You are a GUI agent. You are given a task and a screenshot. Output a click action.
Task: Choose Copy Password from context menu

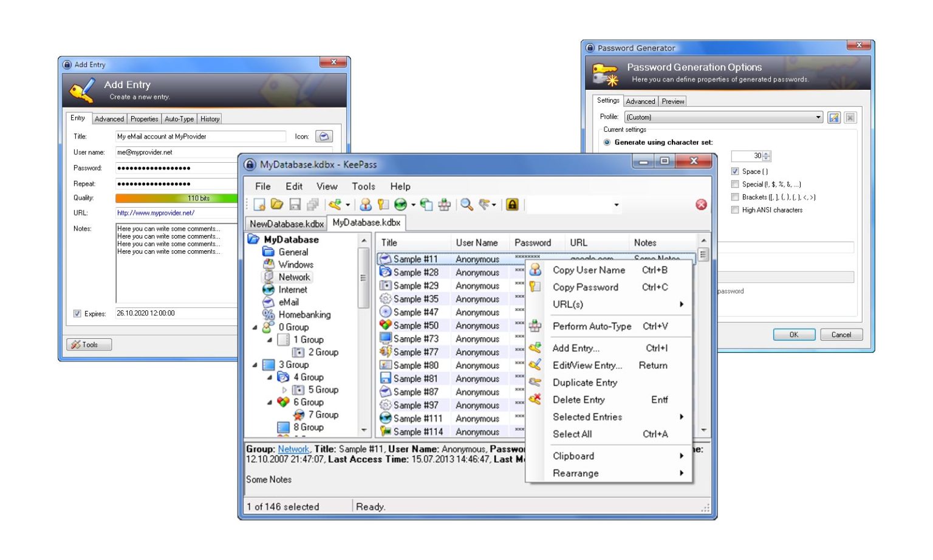pos(585,287)
